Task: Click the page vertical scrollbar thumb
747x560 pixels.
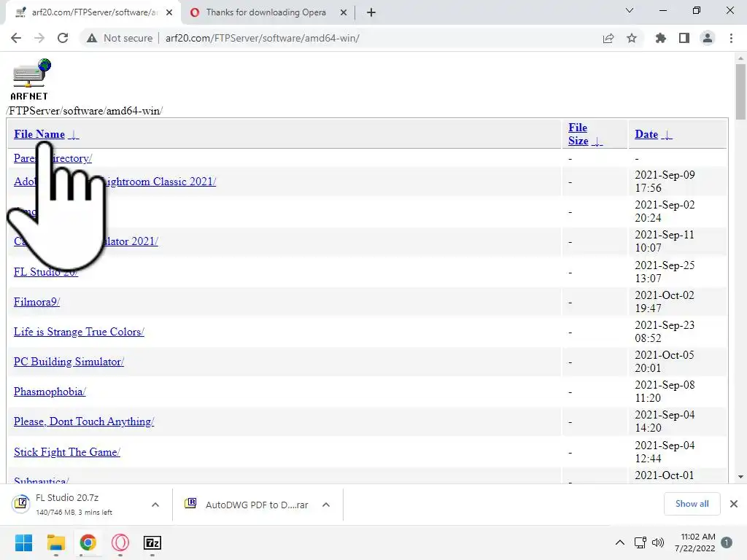Action: click(740, 91)
